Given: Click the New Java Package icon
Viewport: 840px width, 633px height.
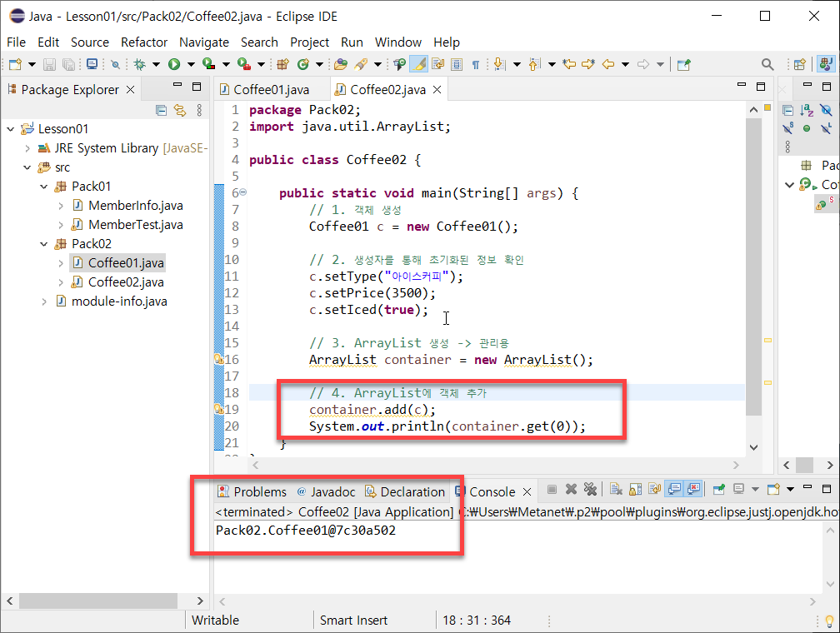Looking at the screenshot, I should (282, 64).
